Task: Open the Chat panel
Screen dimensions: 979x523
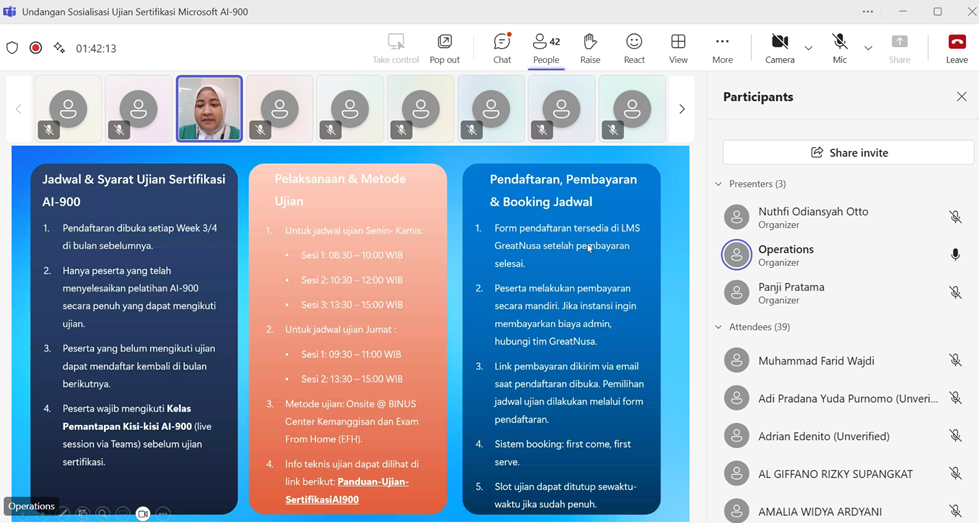Action: 502,49
